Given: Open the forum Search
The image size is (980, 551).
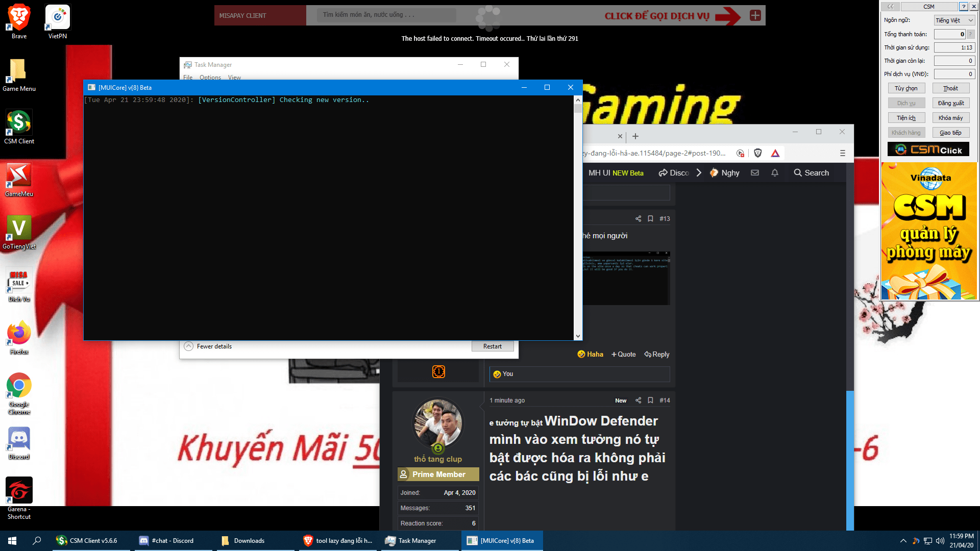Looking at the screenshot, I should [x=811, y=173].
